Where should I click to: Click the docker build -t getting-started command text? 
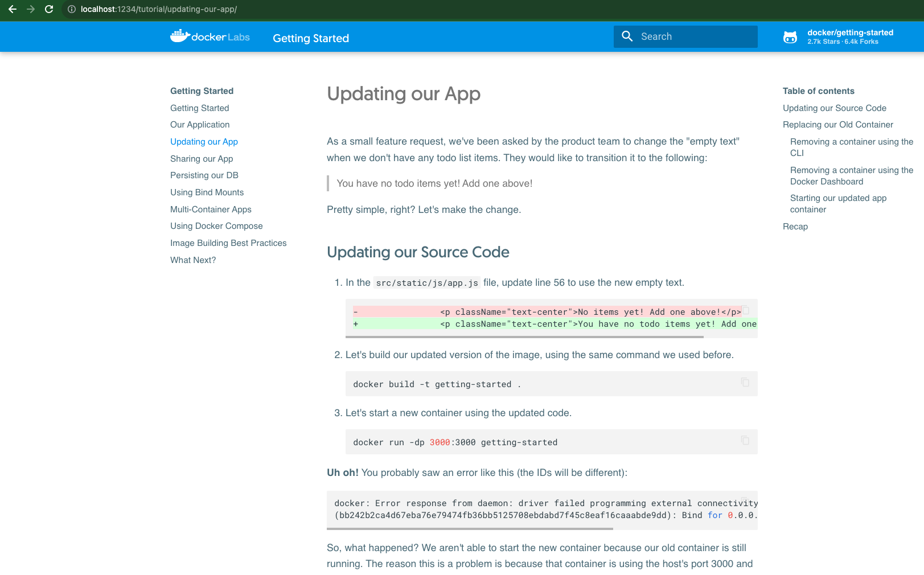click(x=437, y=384)
